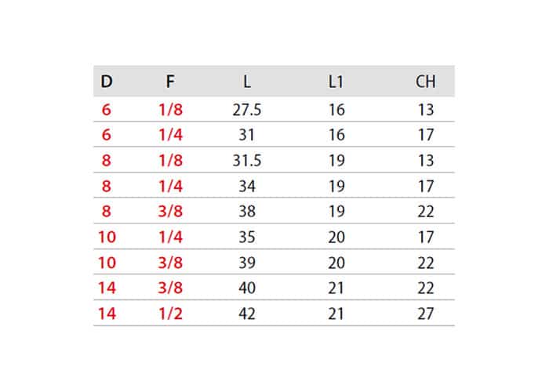Image resolution: width=549 pixels, height=392 pixels.
Task: Click the L column header
Action: [x=247, y=82]
